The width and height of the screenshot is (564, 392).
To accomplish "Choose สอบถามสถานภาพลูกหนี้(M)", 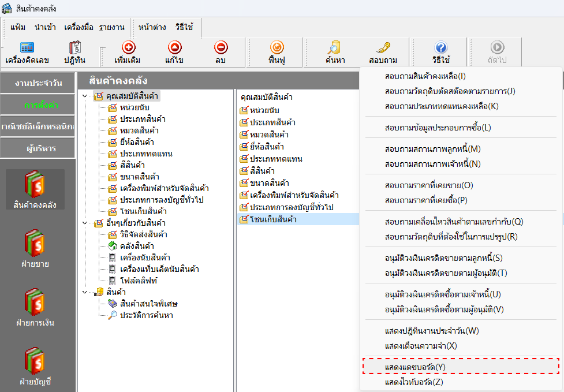I will (461, 149).
